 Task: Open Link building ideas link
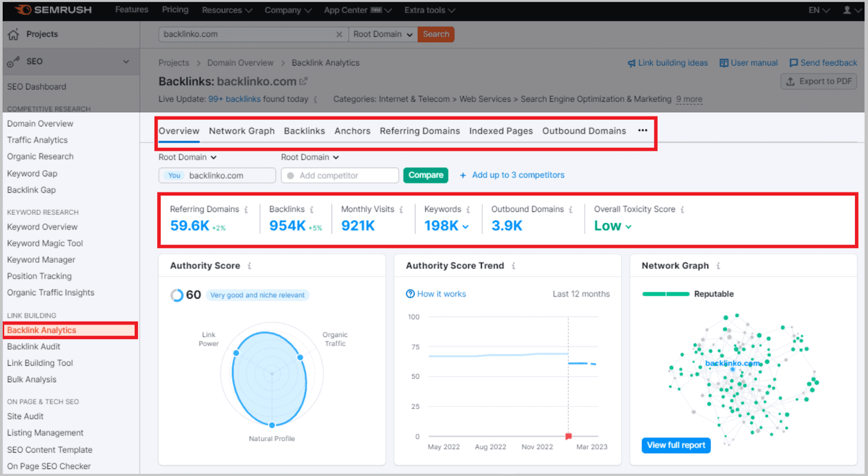tap(668, 63)
